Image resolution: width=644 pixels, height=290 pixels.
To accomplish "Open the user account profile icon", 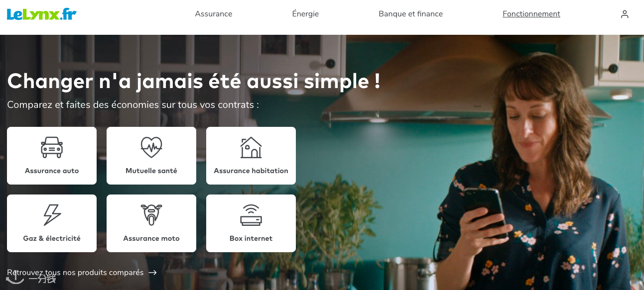I will (625, 14).
